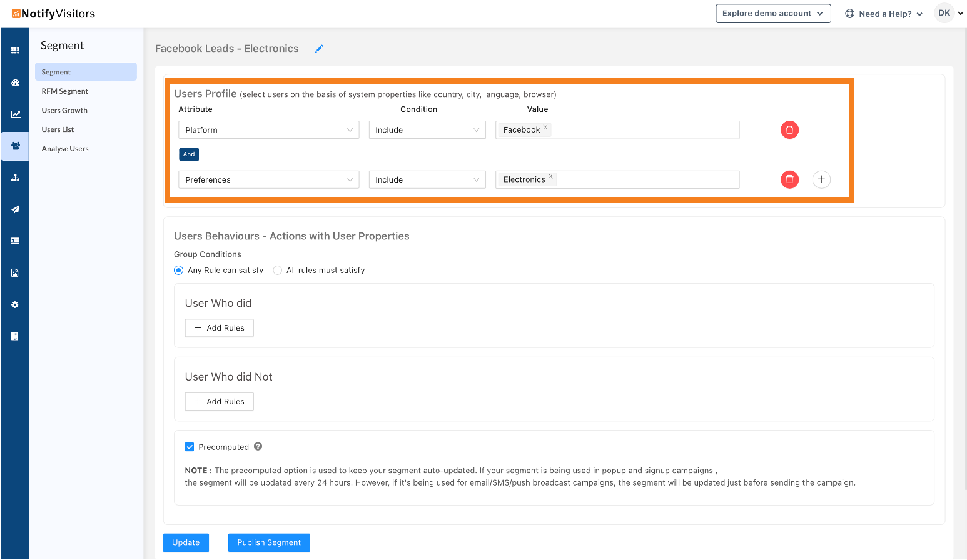Click Add Rules under 'User Who did Not'
Image resolution: width=967 pixels, height=560 pixels.
pos(219,401)
